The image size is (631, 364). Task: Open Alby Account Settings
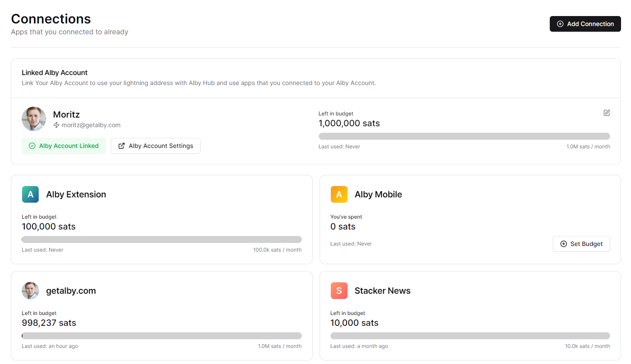coord(155,146)
